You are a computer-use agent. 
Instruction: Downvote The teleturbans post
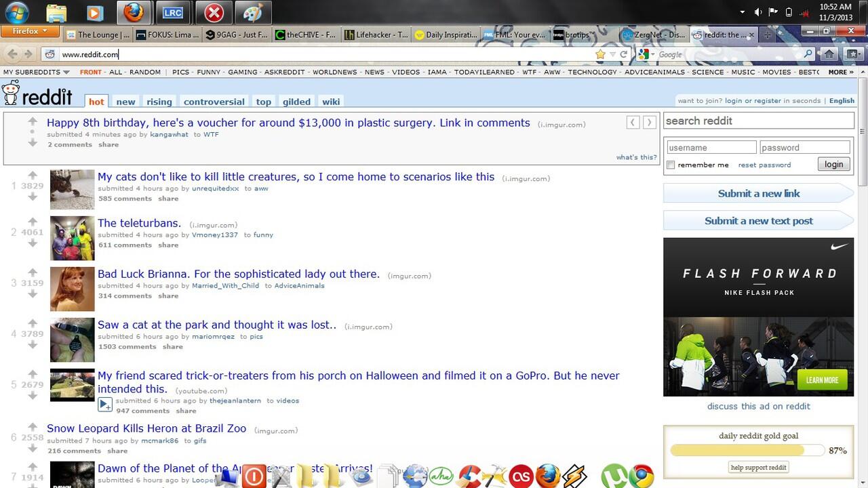[32, 243]
